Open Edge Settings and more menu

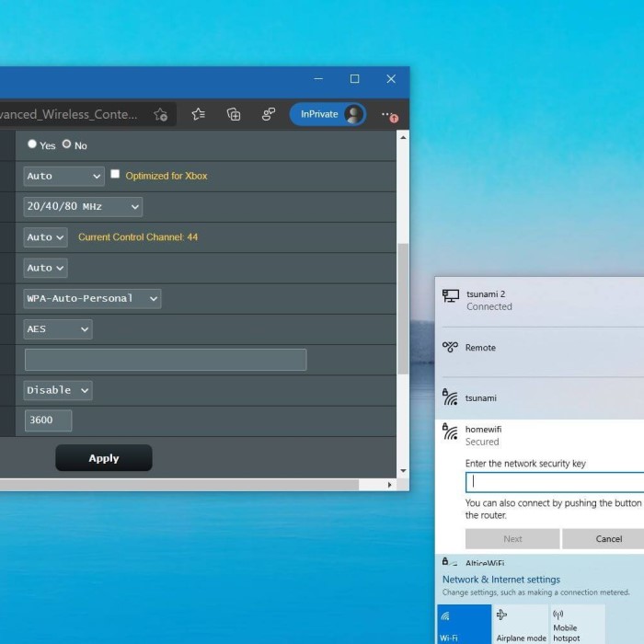[x=389, y=115]
